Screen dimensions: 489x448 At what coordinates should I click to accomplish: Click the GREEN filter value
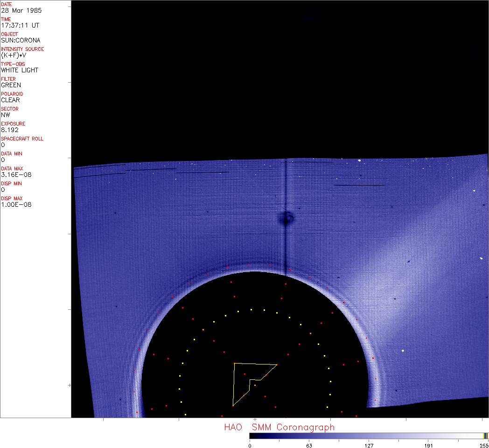(x=11, y=85)
